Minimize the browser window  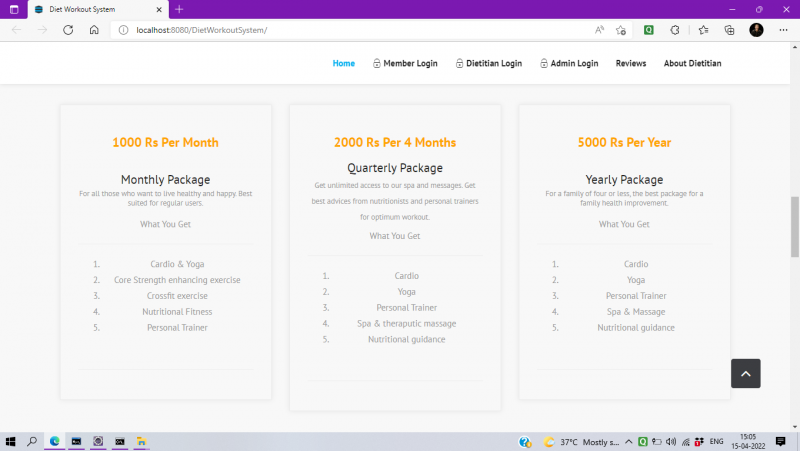(732, 9)
